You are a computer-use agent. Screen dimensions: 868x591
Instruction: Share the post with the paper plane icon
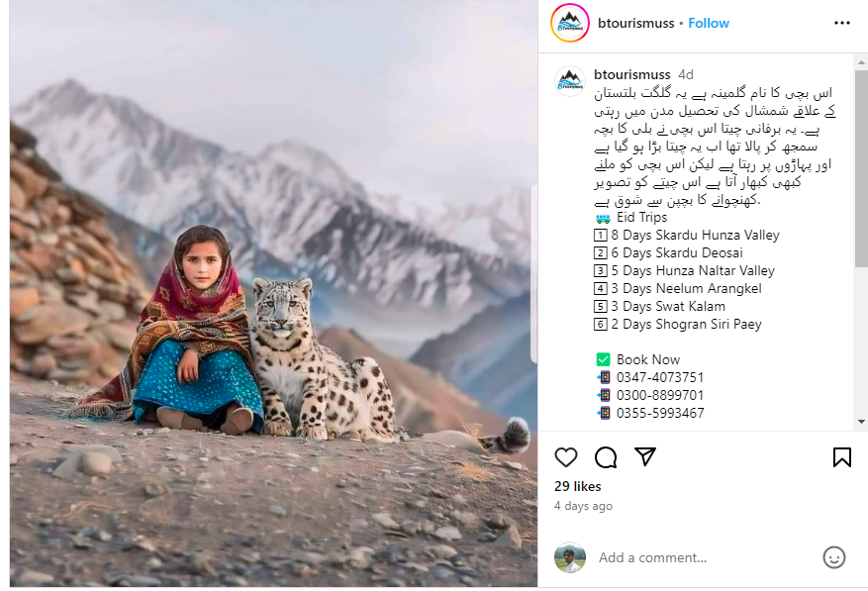click(645, 456)
